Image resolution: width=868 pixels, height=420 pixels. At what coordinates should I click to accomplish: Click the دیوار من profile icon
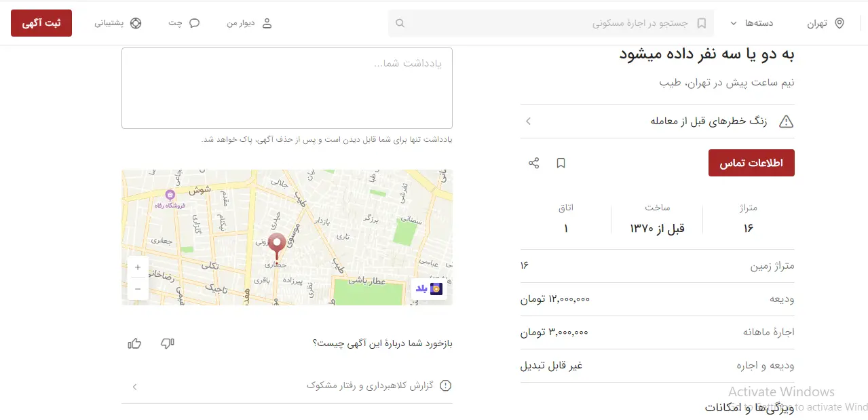pos(266,22)
